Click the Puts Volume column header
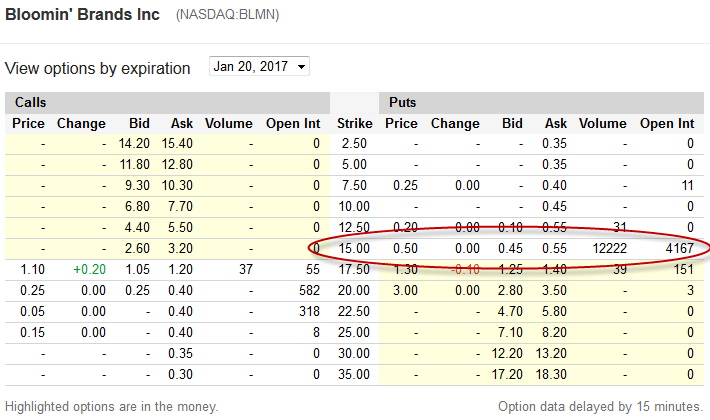The image size is (710, 420). pyautogui.click(x=603, y=124)
